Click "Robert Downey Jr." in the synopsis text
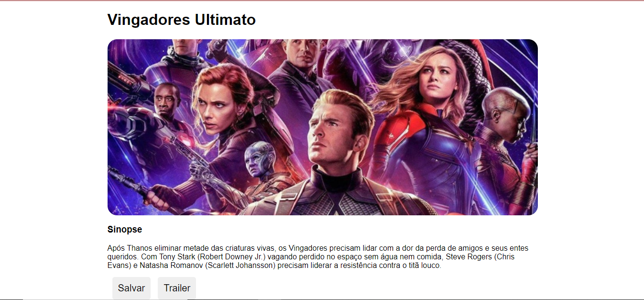This screenshot has width=644, height=300. 231,257
